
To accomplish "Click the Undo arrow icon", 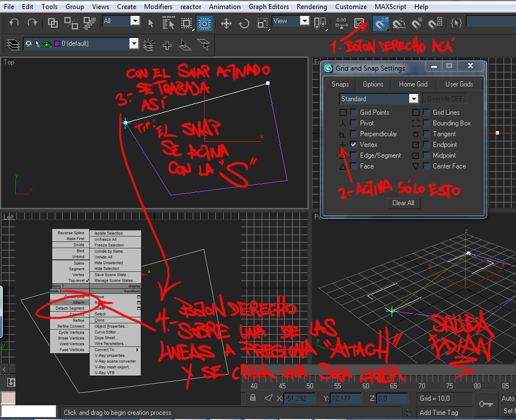I will coord(14,23).
